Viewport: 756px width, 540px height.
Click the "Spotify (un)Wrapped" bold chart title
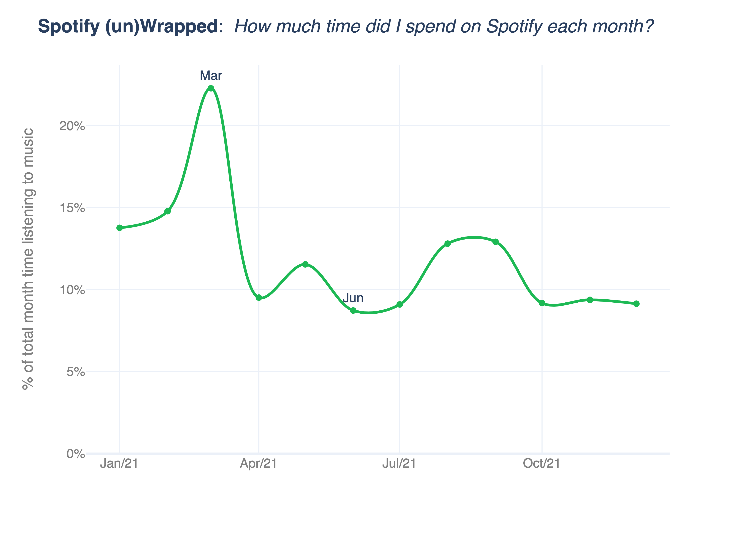(x=128, y=27)
